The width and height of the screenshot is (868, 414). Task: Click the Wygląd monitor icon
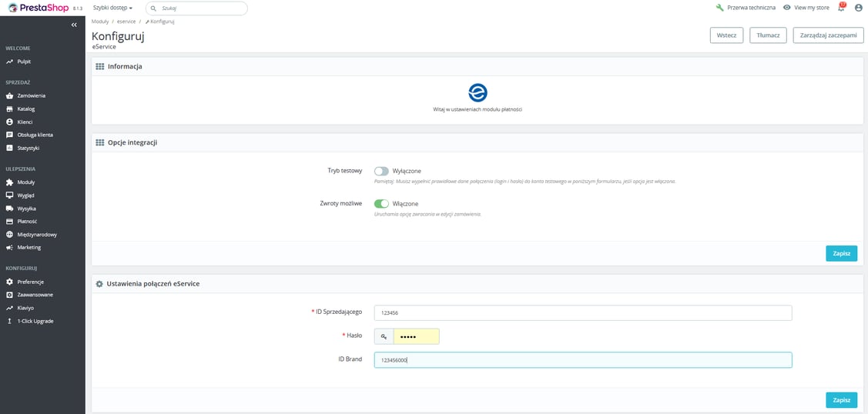pyautogui.click(x=9, y=195)
